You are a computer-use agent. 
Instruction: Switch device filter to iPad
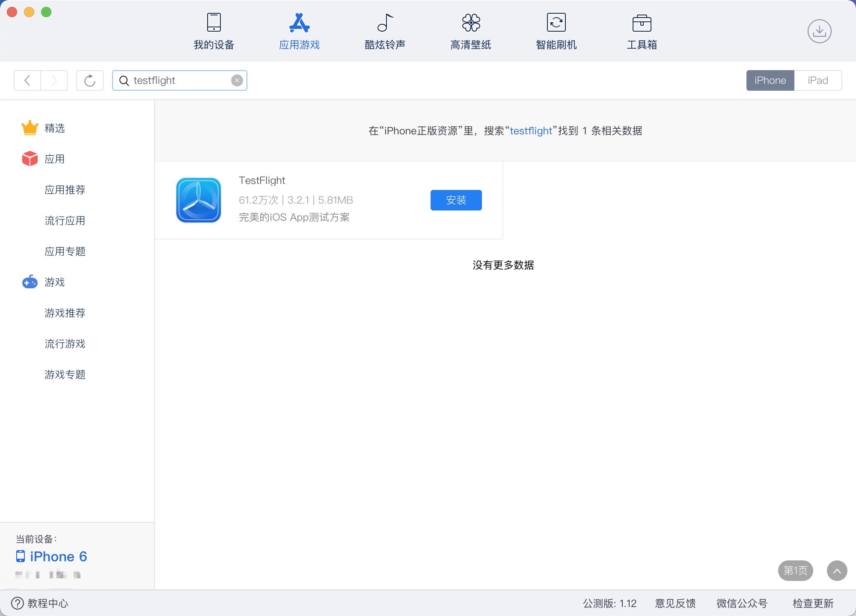pyautogui.click(x=817, y=80)
